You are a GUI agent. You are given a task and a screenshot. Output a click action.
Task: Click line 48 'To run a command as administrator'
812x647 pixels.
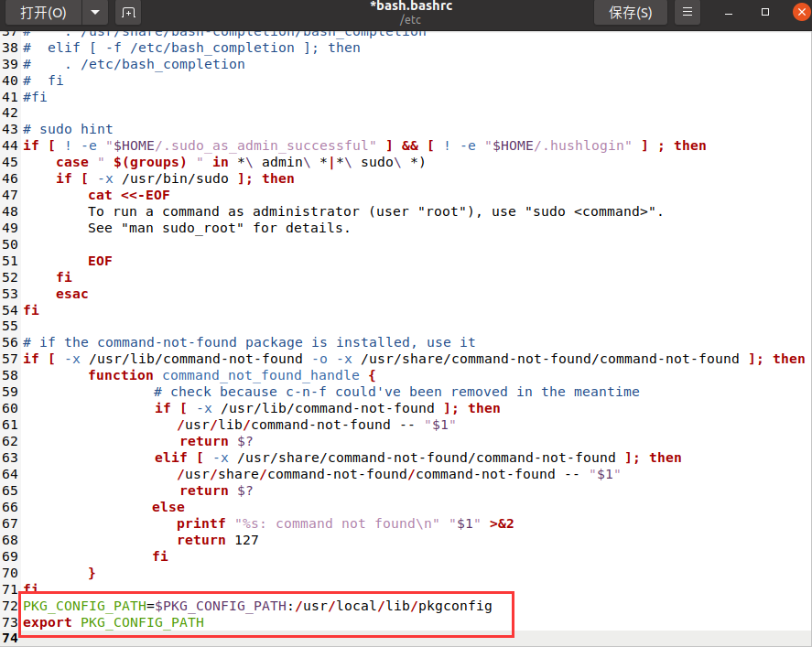tap(375, 211)
